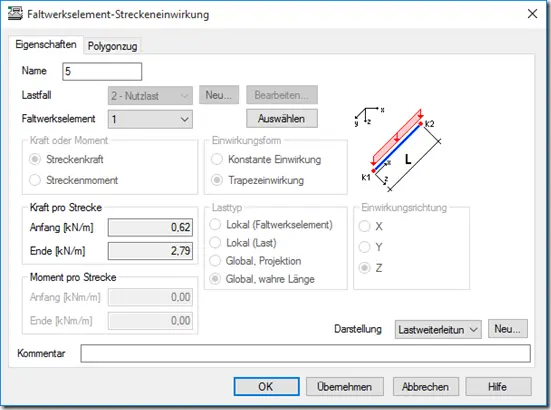Choose the Streckenmoment radio button
The height and width of the screenshot is (410, 551).
tap(74, 180)
